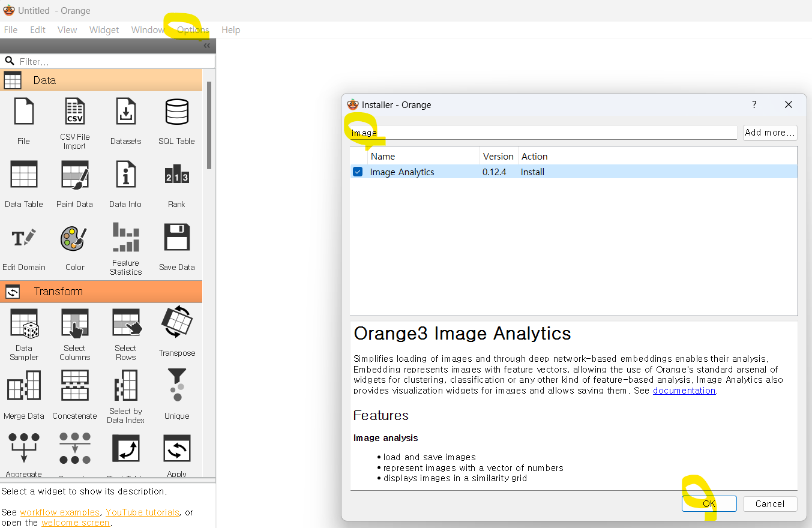Click OK to install the add-on
Screen dimensions: 812x528
[709, 504]
